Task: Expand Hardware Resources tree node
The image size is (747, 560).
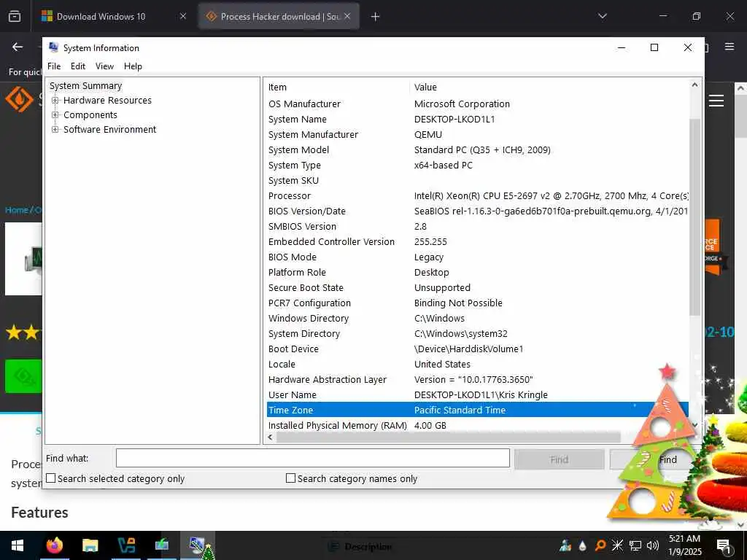Action: [55, 101]
